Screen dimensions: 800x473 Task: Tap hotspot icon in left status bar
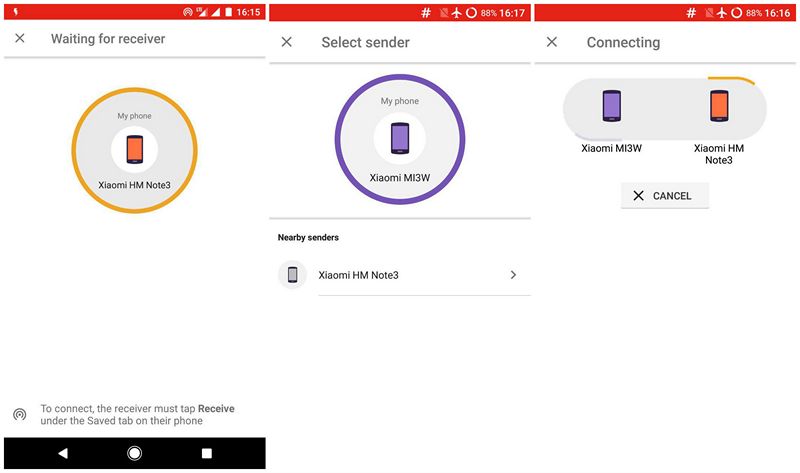(x=188, y=12)
